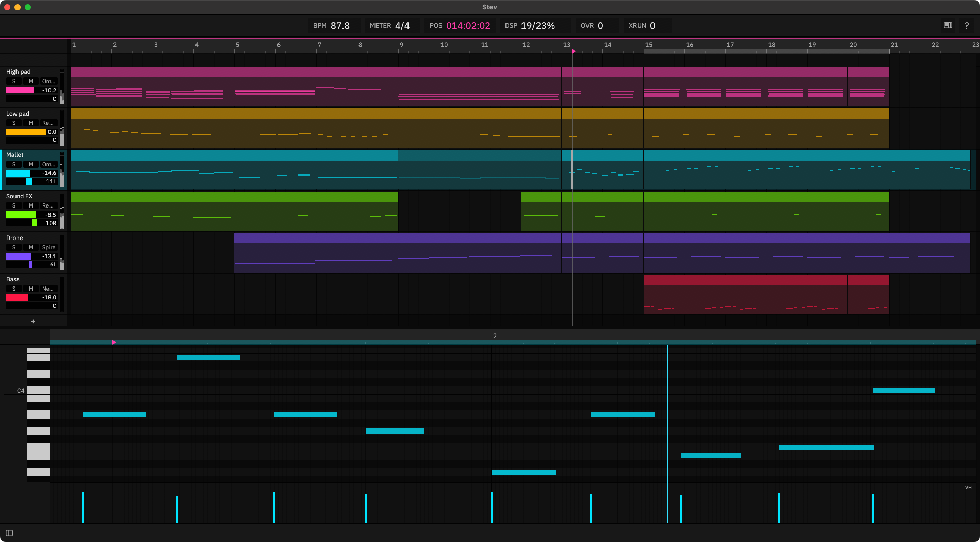Adjust Sound FX pan slider showing 10R
The image size is (980, 542).
click(x=31, y=223)
